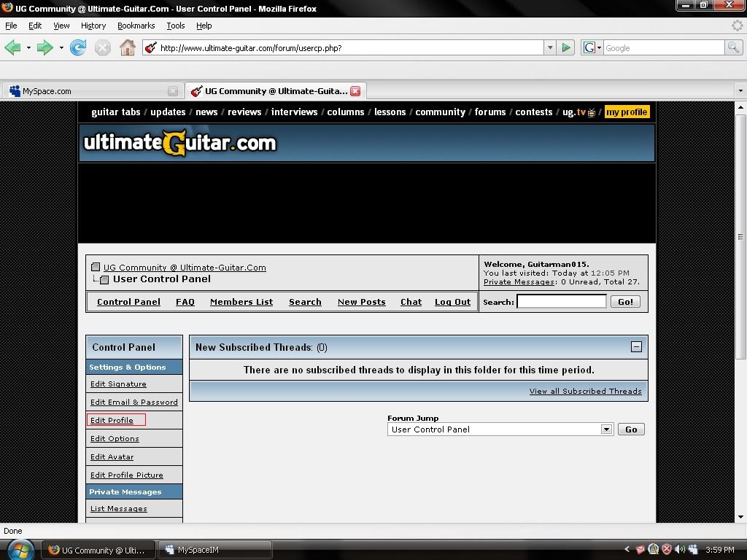Click the Log Out link

(452, 302)
